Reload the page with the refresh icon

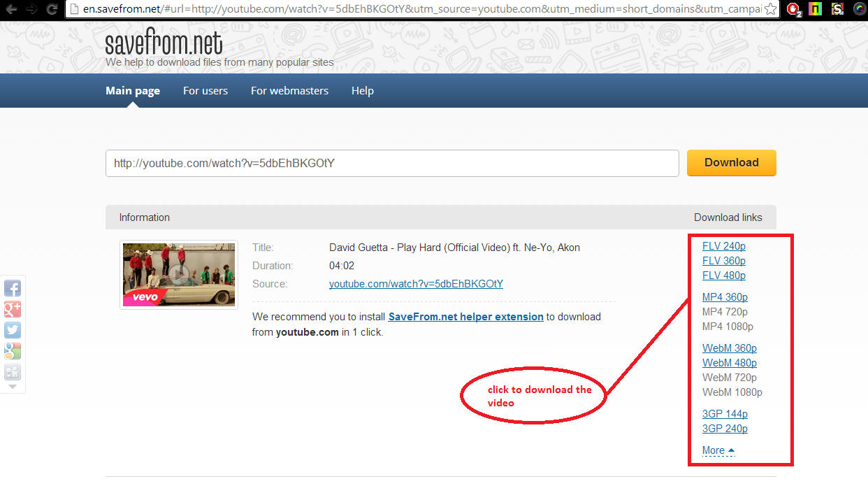click(x=52, y=10)
